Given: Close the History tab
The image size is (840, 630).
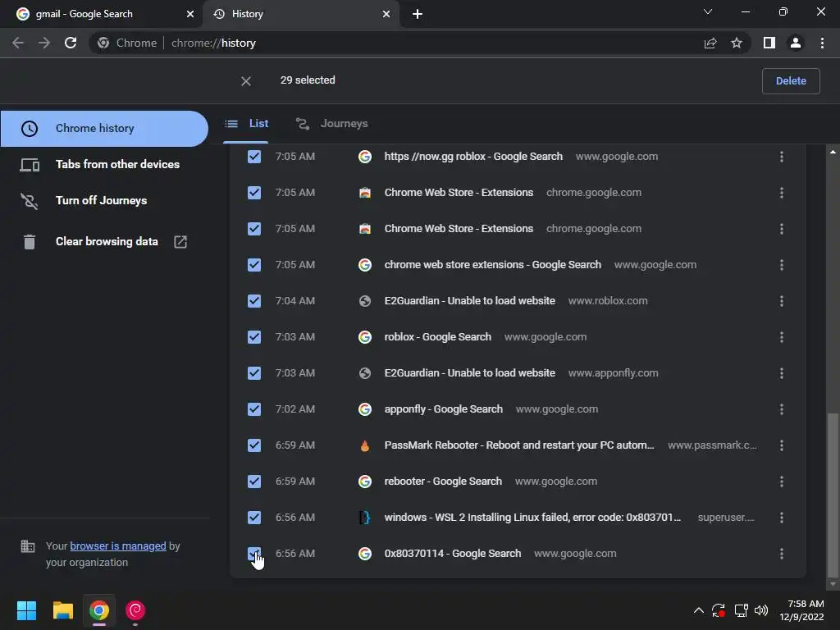Looking at the screenshot, I should (x=386, y=14).
